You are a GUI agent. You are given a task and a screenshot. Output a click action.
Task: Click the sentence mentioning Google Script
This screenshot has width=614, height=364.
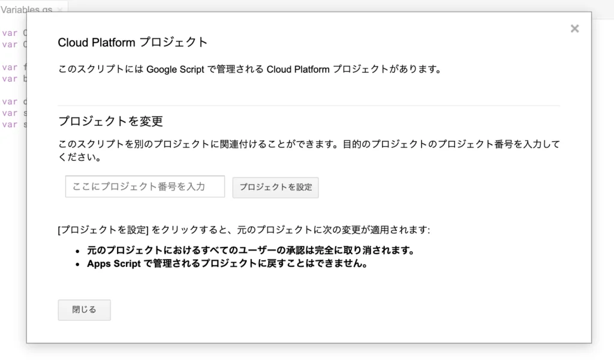coord(250,70)
